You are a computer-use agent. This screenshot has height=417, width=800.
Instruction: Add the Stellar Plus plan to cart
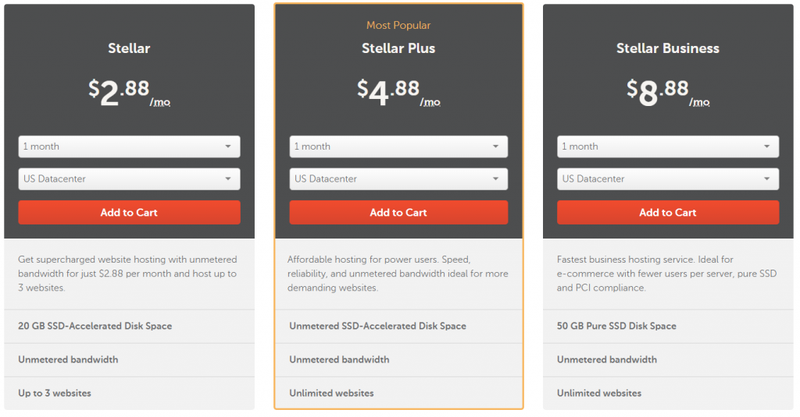tap(398, 212)
